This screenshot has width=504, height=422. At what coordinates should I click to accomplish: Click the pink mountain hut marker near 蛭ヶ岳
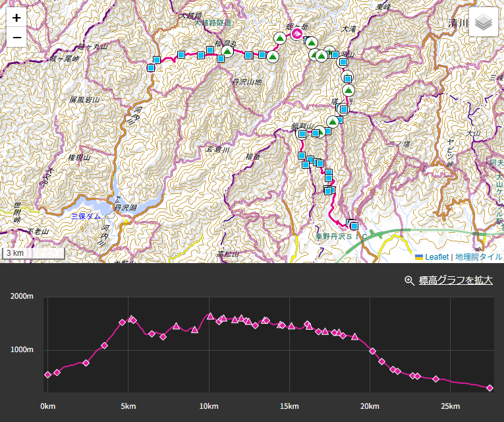click(x=297, y=33)
